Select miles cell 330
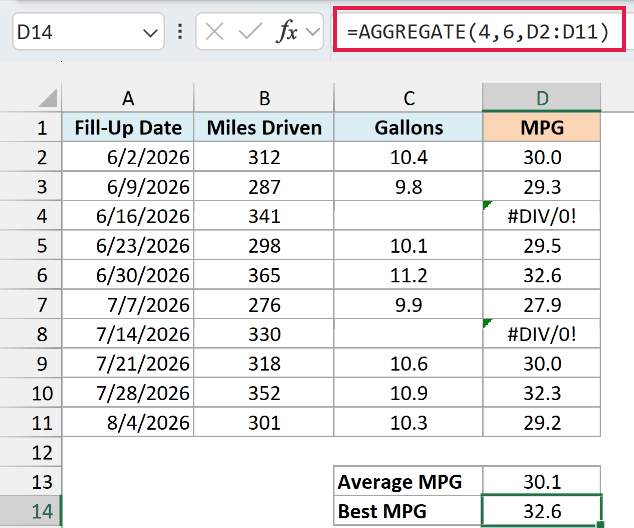 point(264,334)
